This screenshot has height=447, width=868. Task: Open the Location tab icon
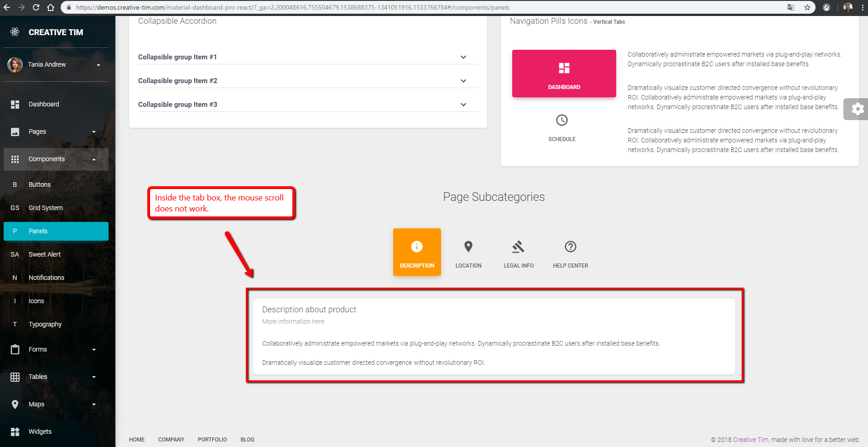[x=468, y=247]
